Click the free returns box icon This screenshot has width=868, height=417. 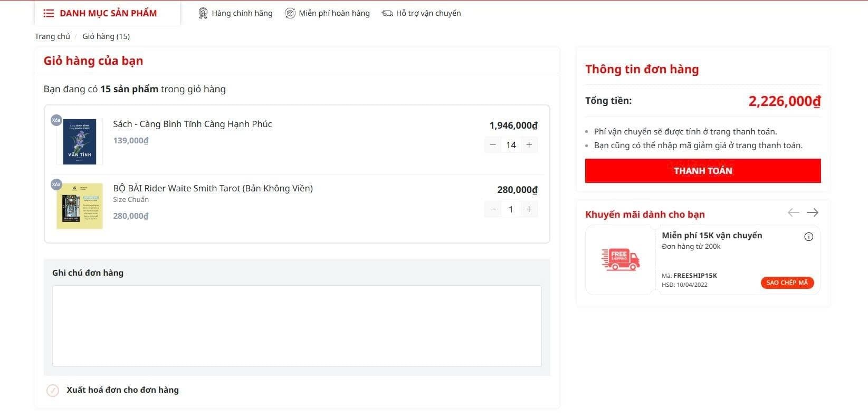pos(290,13)
